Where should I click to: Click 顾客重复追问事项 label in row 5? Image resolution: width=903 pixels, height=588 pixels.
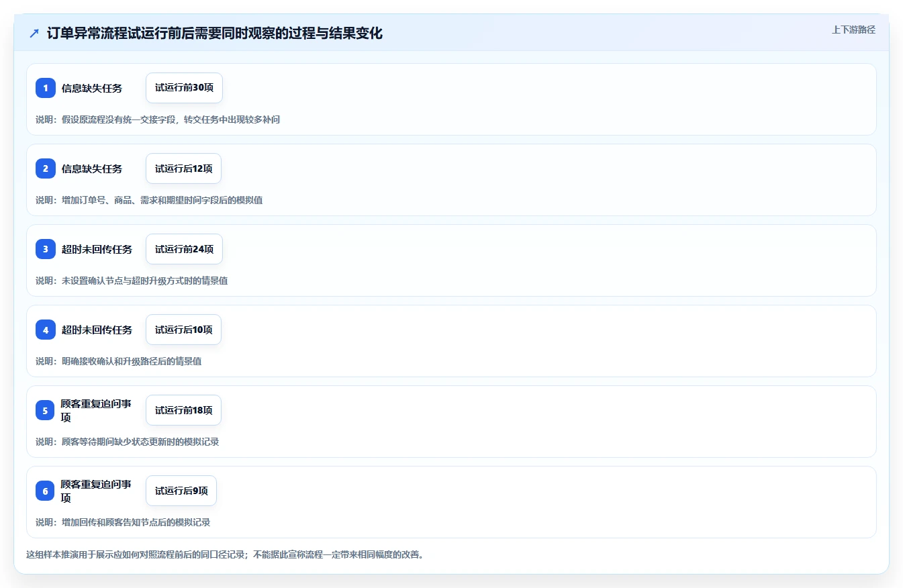(96, 410)
